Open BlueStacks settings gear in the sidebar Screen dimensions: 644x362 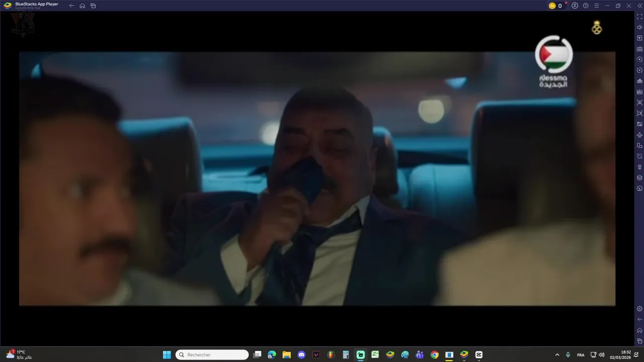tap(639, 309)
